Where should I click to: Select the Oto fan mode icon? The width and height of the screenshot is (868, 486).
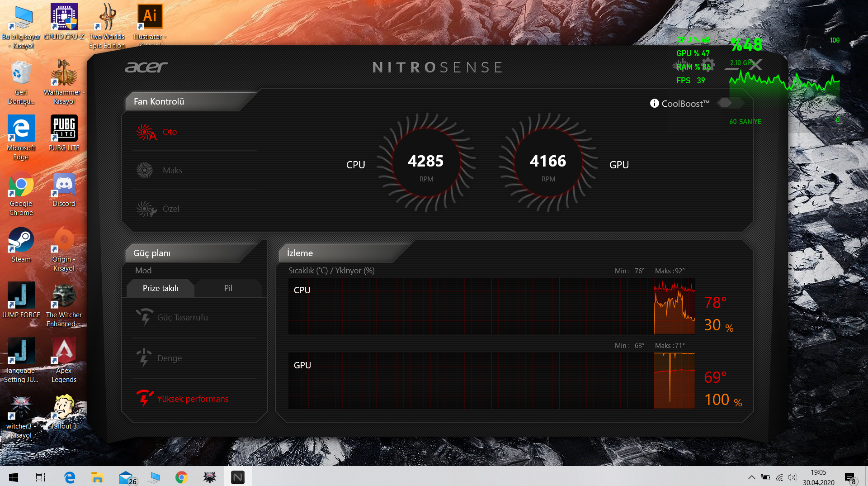tap(146, 132)
